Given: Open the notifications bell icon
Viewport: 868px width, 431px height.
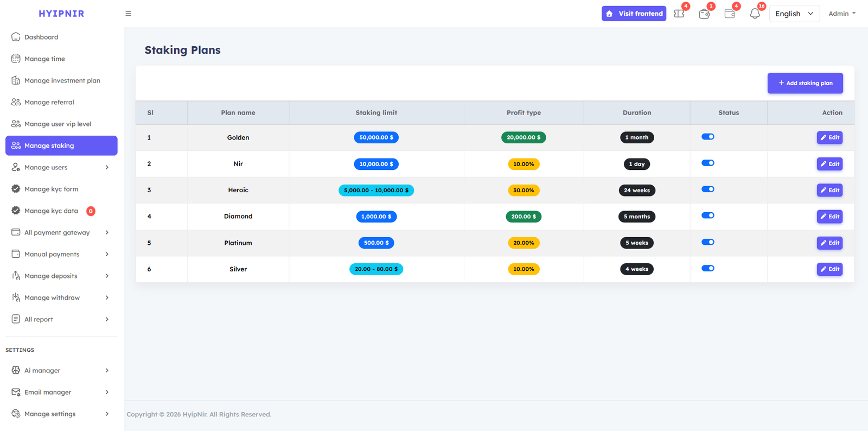Looking at the screenshot, I should [x=755, y=14].
